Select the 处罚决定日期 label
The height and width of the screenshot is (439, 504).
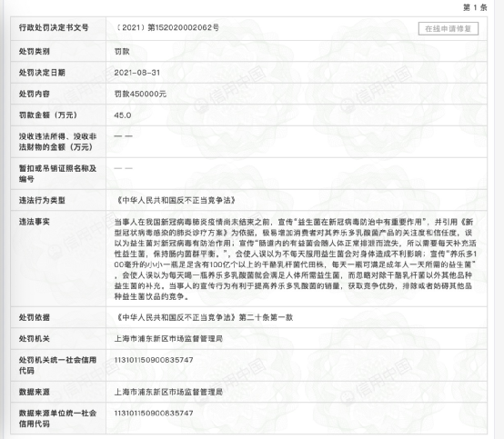point(42,73)
